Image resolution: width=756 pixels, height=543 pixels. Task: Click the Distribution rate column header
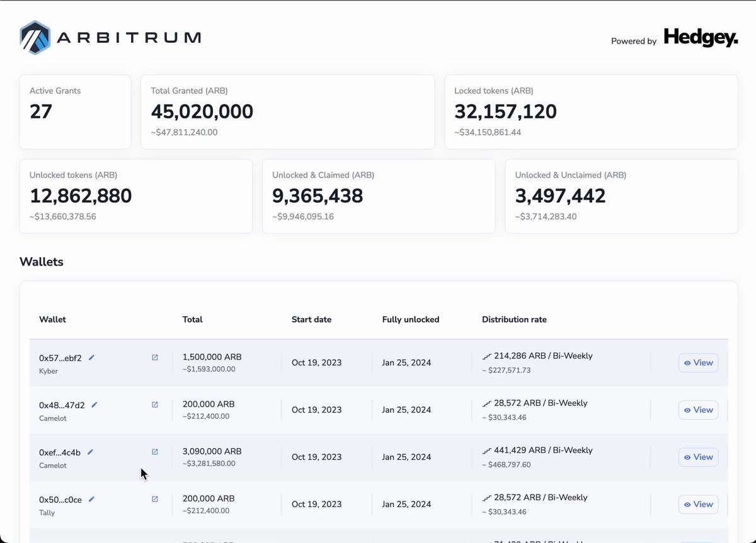(x=514, y=319)
